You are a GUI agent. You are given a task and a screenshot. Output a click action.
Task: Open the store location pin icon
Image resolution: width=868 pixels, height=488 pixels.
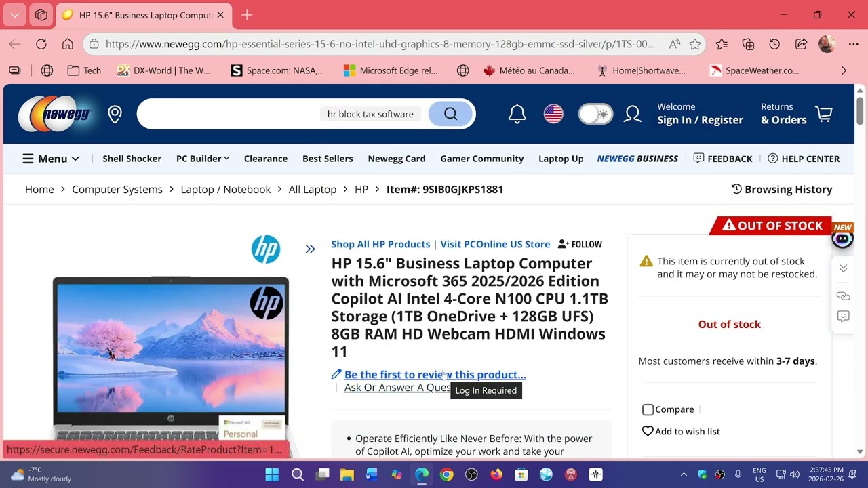click(115, 114)
